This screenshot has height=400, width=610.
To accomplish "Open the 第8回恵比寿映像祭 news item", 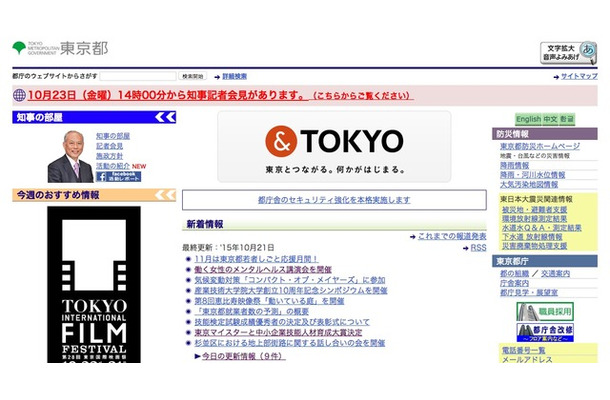I will point(269,301).
